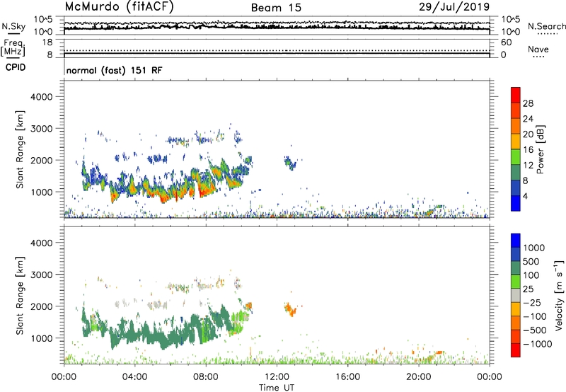Click the N.Sky legend label
This screenshot has height=392, width=566.
[x=13, y=27]
